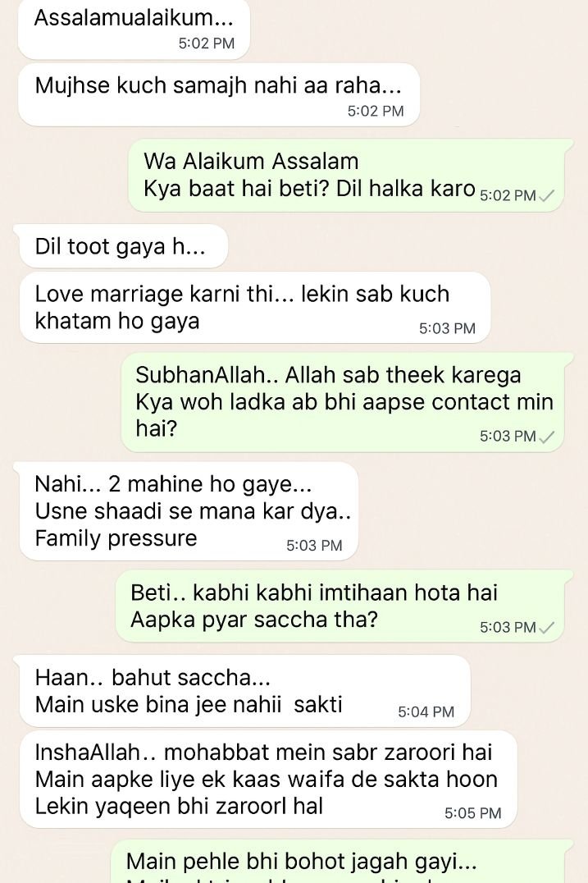Select the 'Dil toot gaya h...' bubble
Image resolution: width=588 pixels, height=883 pixels.
(123, 247)
